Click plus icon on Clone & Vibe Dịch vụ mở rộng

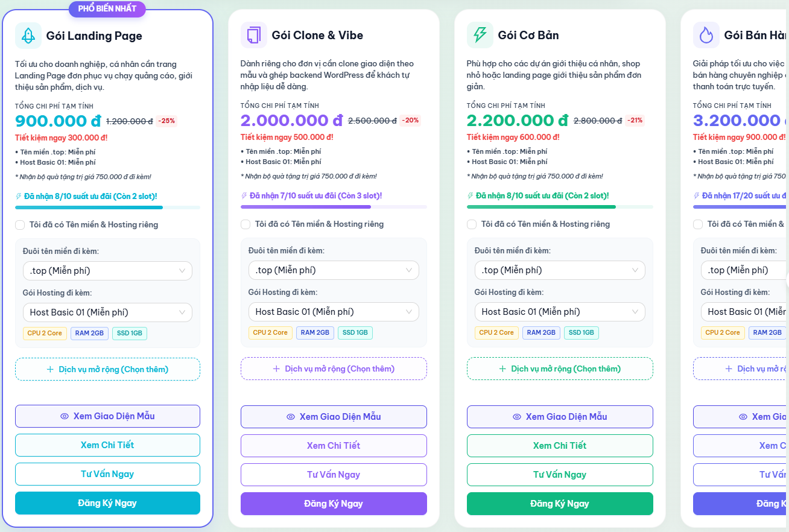pyautogui.click(x=276, y=369)
